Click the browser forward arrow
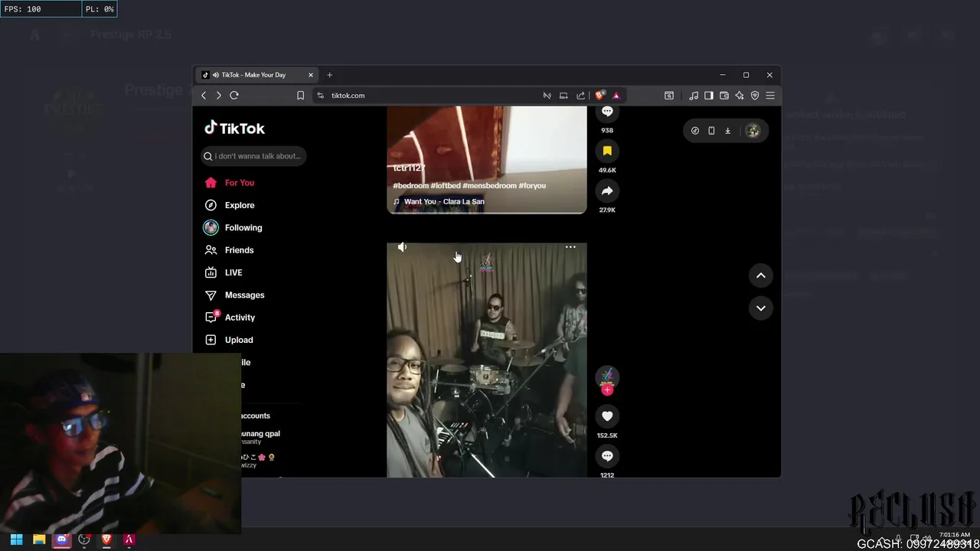Image resolution: width=980 pixels, height=551 pixels. coord(219,96)
